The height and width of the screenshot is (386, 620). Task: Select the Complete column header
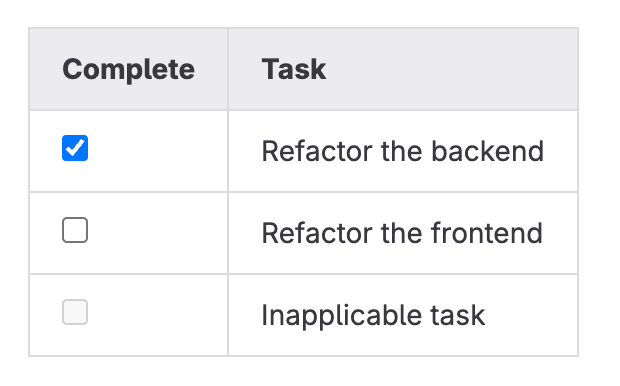(129, 69)
